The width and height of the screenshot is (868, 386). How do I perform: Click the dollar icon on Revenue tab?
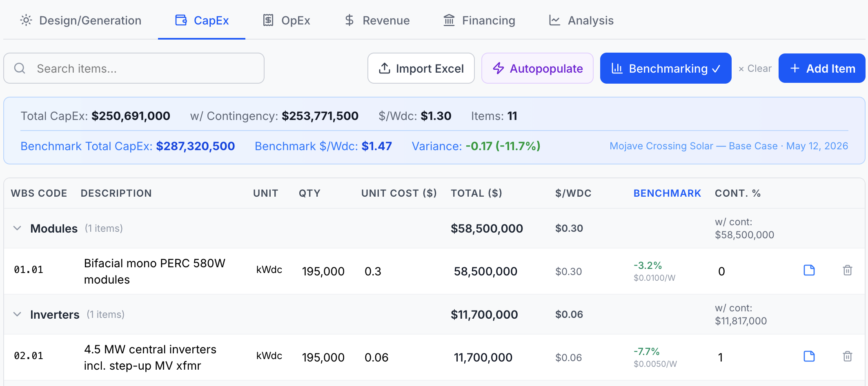[349, 20]
